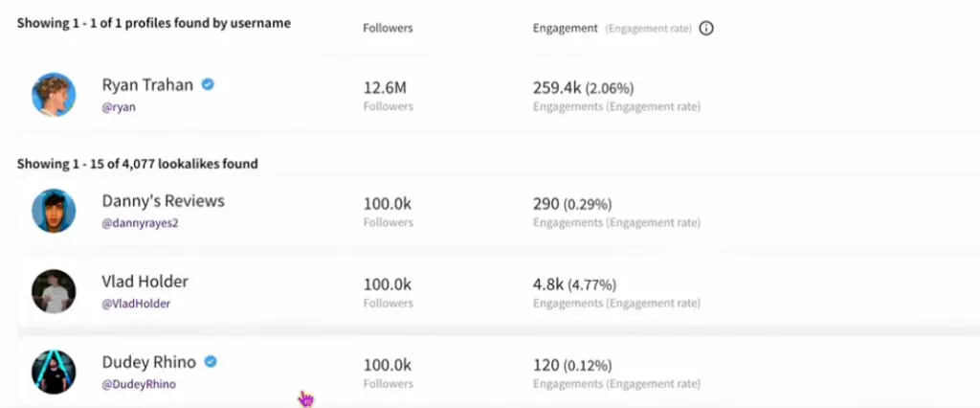Open the Ryan Trahan profile name

pyautogui.click(x=147, y=85)
